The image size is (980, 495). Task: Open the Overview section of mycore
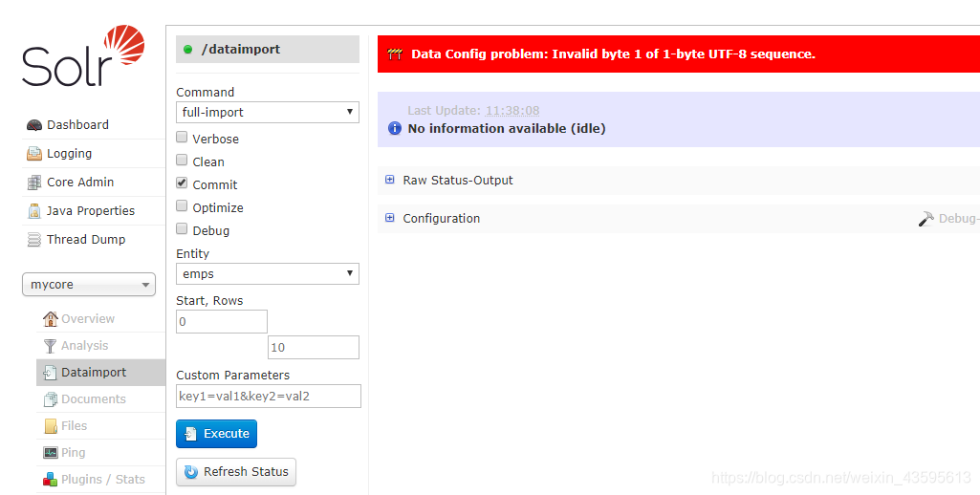(x=88, y=319)
